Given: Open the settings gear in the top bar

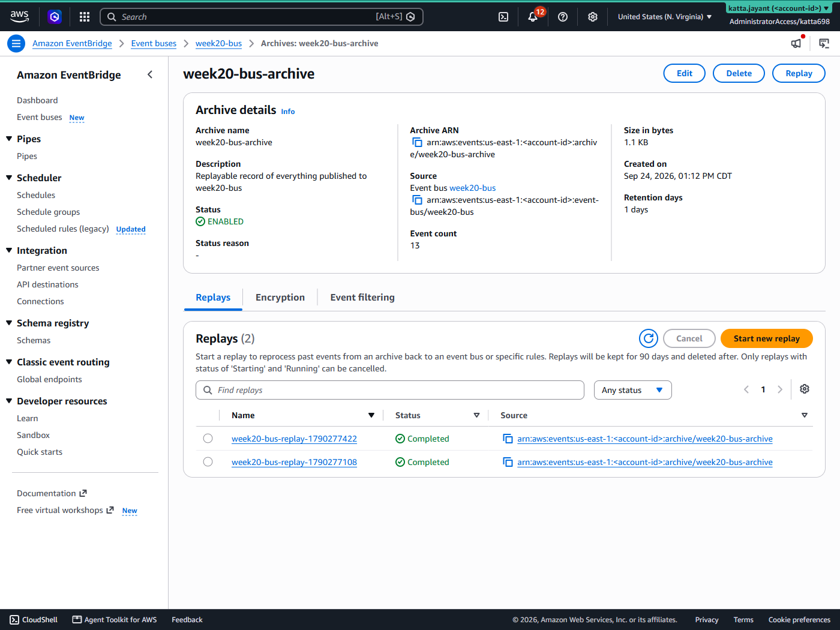Looking at the screenshot, I should [593, 17].
